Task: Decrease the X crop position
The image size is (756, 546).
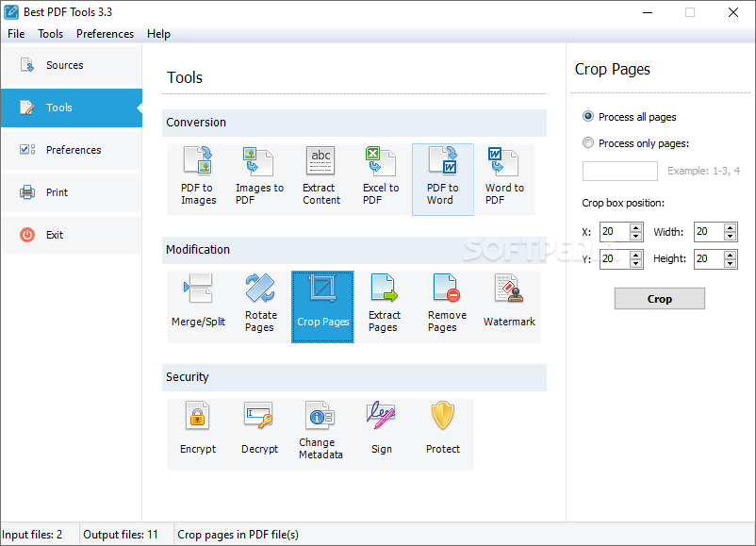Action: coord(636,237)
